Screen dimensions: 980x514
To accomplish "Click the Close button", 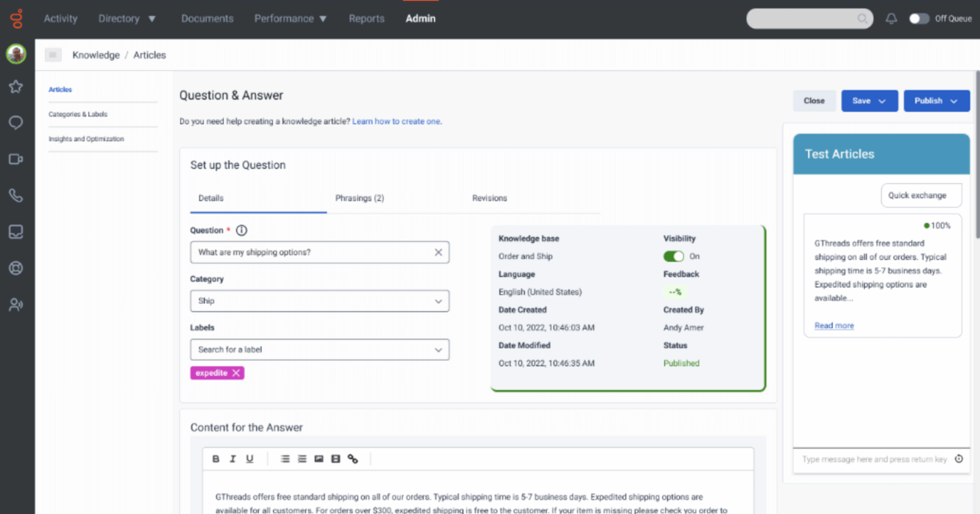I will (x=814, y=101).
